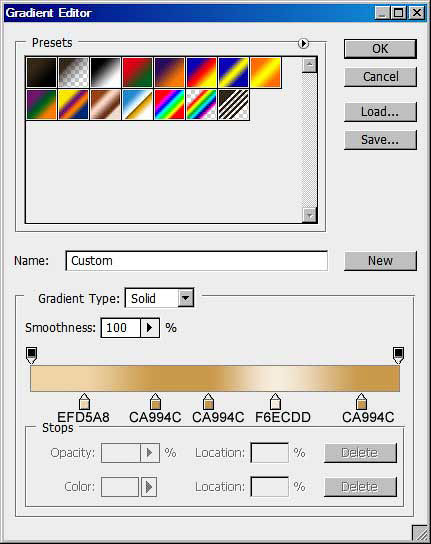Click the Save... button
The height and width of the screenshot is (544, 431).
point(380,140)
